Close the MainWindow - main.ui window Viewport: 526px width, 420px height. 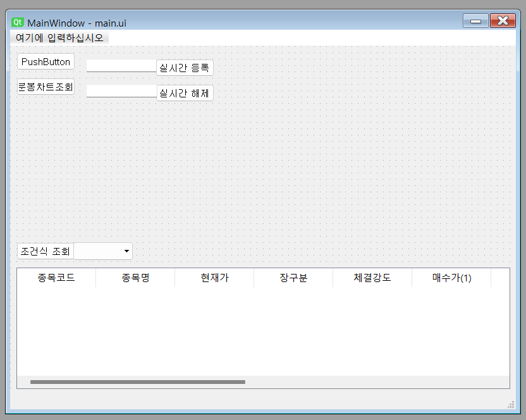503,21
